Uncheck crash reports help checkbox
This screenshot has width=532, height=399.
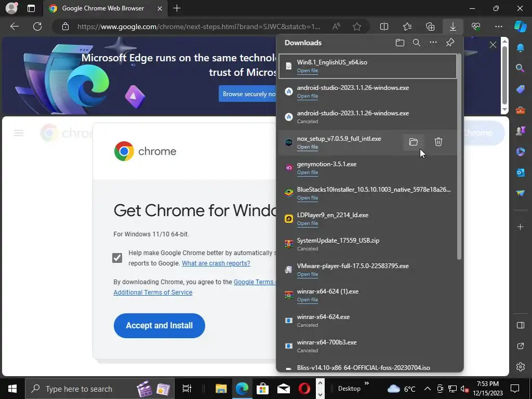point(117,258)
